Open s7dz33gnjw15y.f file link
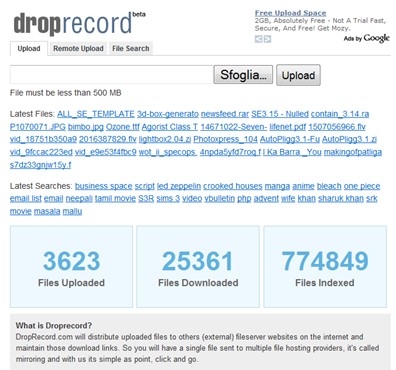The width and height of the screenshot is (396, 370). click(40, 165)
